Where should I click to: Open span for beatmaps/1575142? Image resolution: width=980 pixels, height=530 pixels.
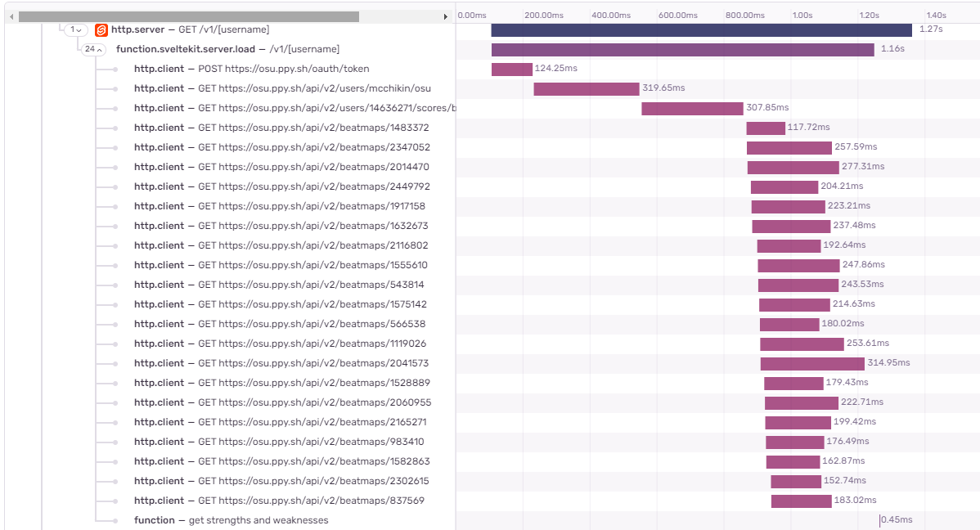(x=281, y=304)
